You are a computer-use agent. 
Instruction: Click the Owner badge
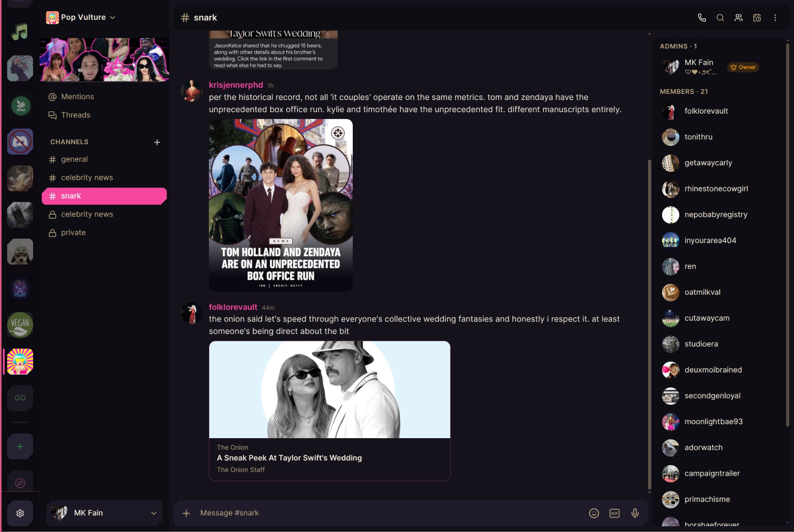[743, 67]
